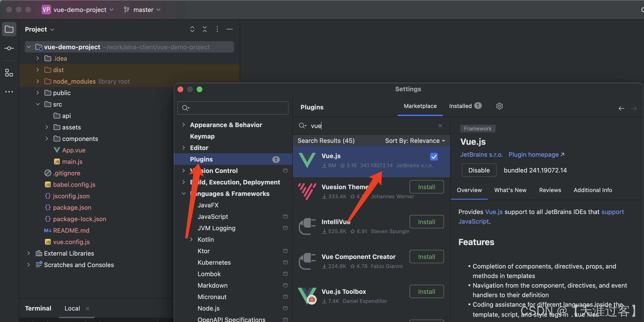Expand the Editor settings group
644x322 pixels.
pyautogui.click(x=183, y=148)
